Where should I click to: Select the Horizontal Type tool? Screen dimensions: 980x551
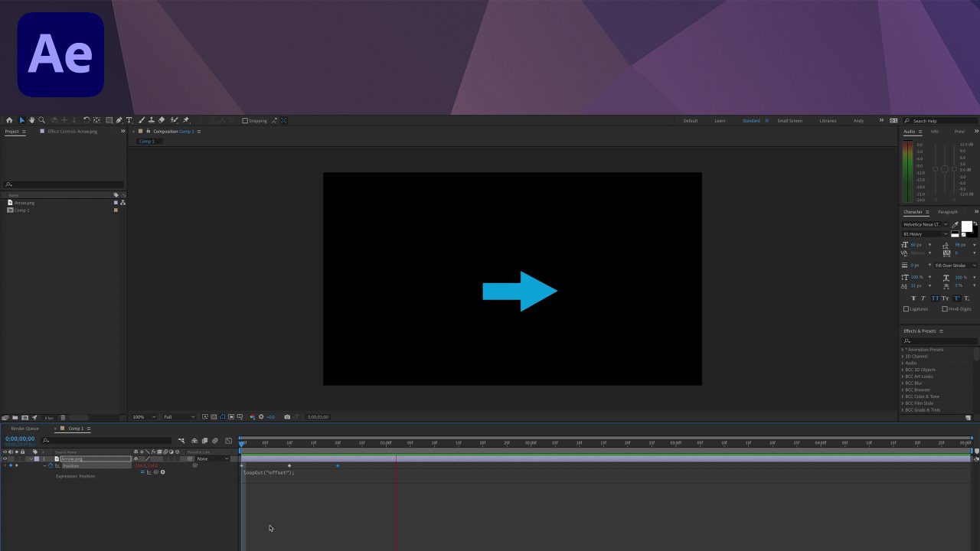coord(129,120)
